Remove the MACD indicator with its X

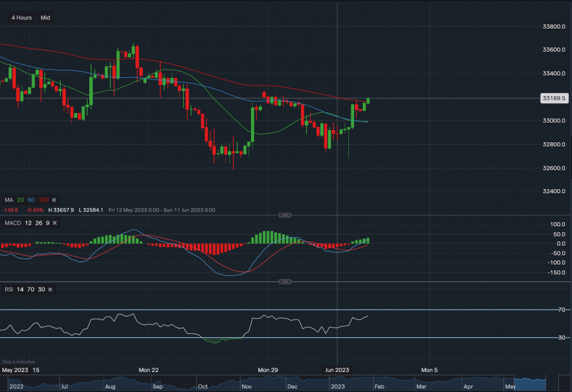tap(54, 222)
